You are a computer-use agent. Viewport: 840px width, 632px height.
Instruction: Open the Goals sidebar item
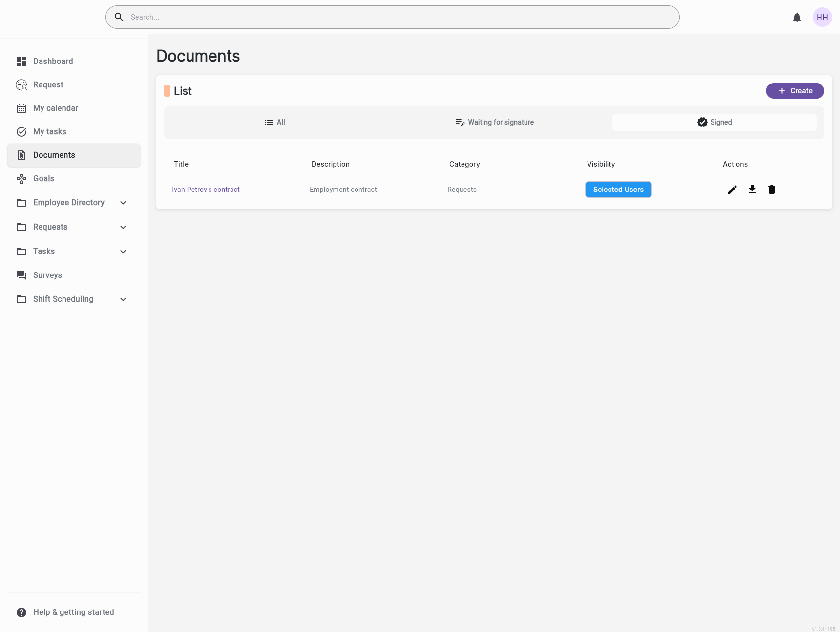(43, 178)
